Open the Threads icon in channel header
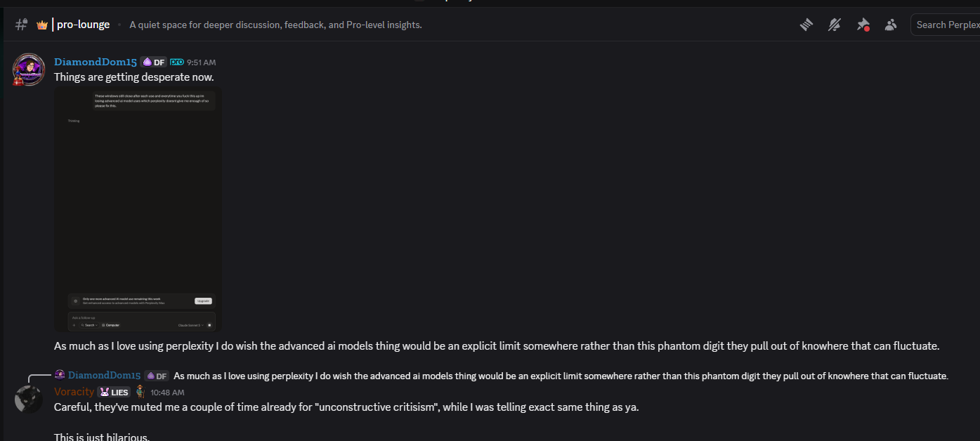980x441 pixels. (x=806, y=25)
